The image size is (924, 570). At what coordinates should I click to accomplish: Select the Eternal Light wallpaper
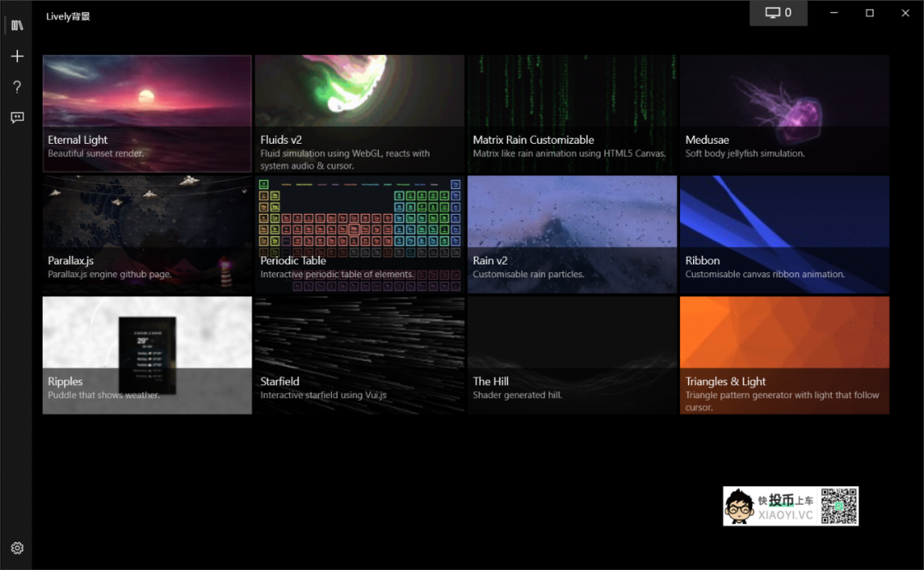[x=147, y=114]
